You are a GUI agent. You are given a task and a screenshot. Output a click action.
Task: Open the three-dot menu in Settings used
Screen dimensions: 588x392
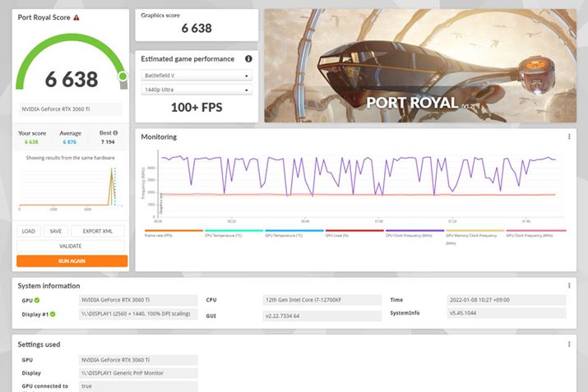tap(569, 344)
